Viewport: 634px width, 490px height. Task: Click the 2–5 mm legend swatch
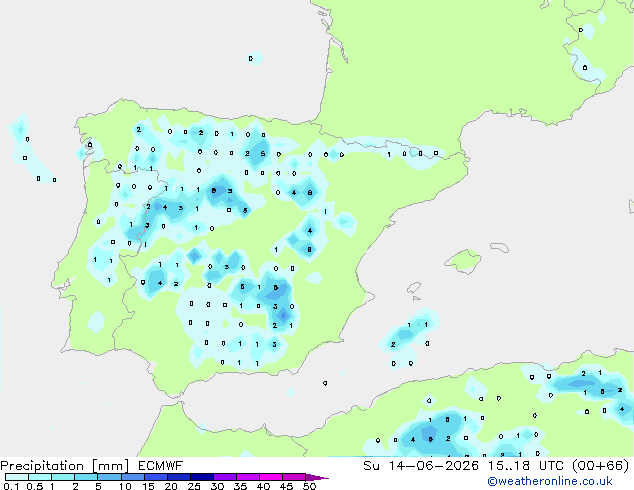(86, 477)
